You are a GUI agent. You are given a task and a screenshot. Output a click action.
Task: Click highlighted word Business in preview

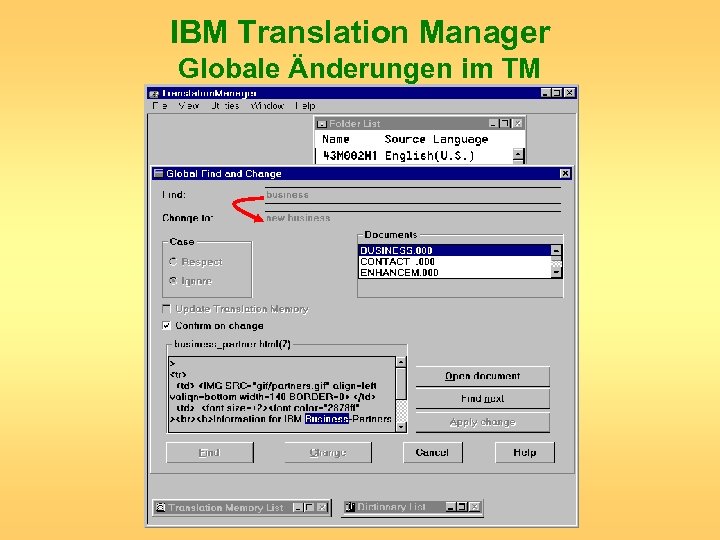(327, 419)
